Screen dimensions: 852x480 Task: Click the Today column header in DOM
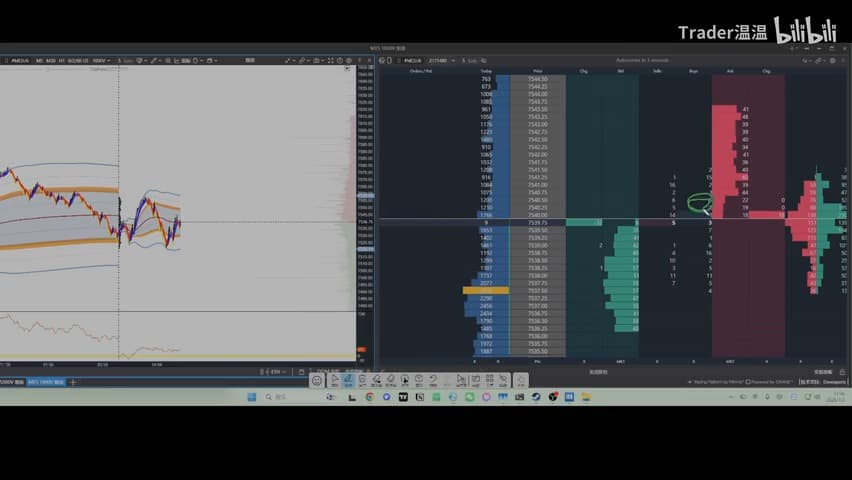(486, 71)
